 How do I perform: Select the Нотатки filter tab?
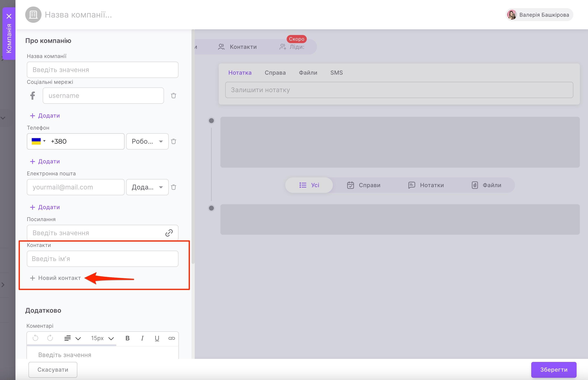coord(426,185)
